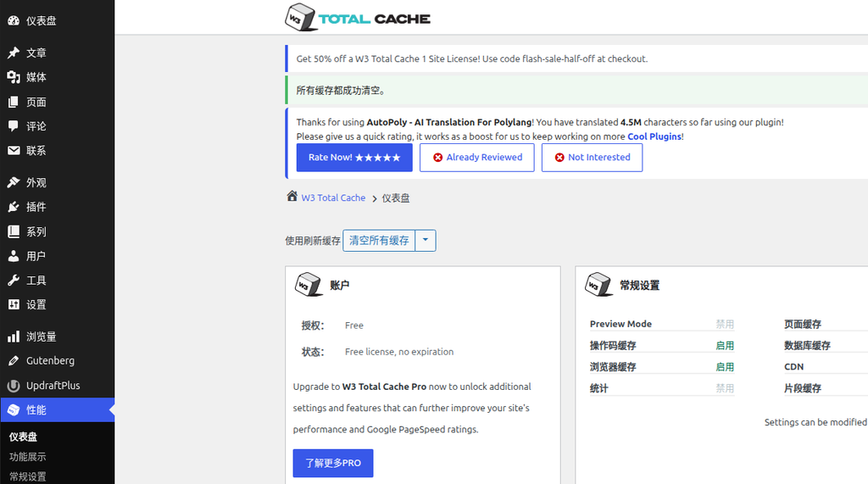The height and width of the screenshot is (484, 868).
Task: Click the 插件 plugin icon
Action: click(x=14, y=207)
